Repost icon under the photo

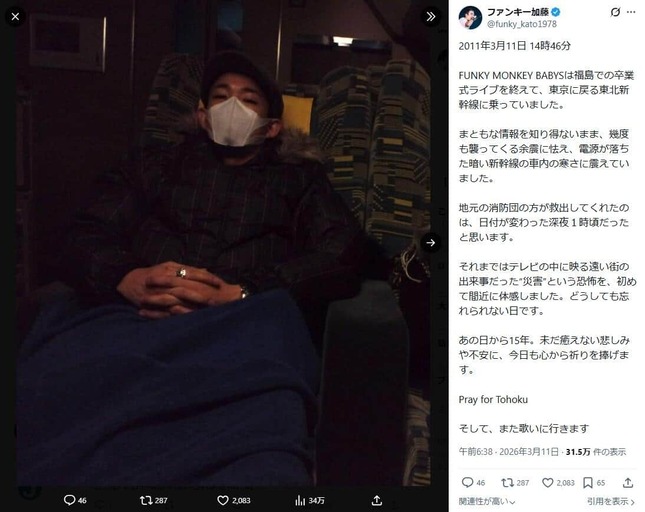146,500
